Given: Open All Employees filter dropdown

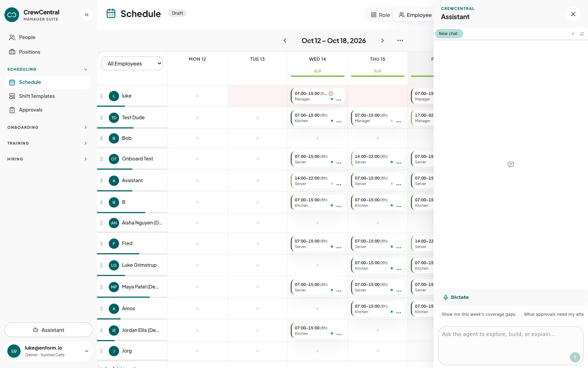Looking at the screenshot, I should pos(132,64).
